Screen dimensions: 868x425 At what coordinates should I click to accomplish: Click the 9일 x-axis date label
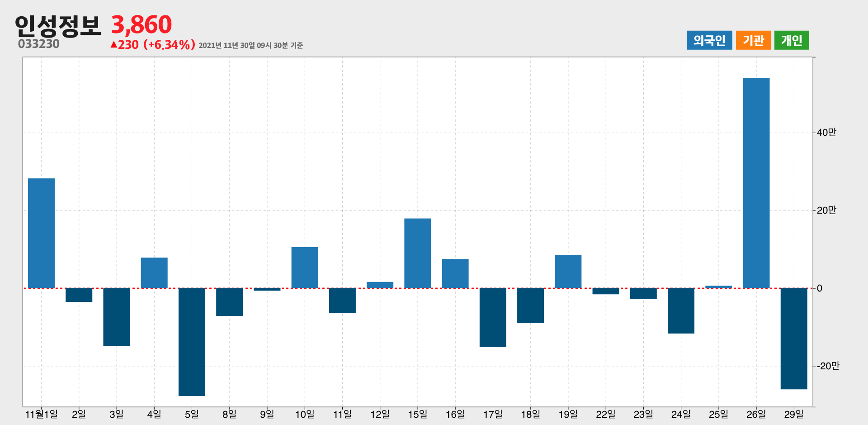pyautogui.click(x=267, y=414)
